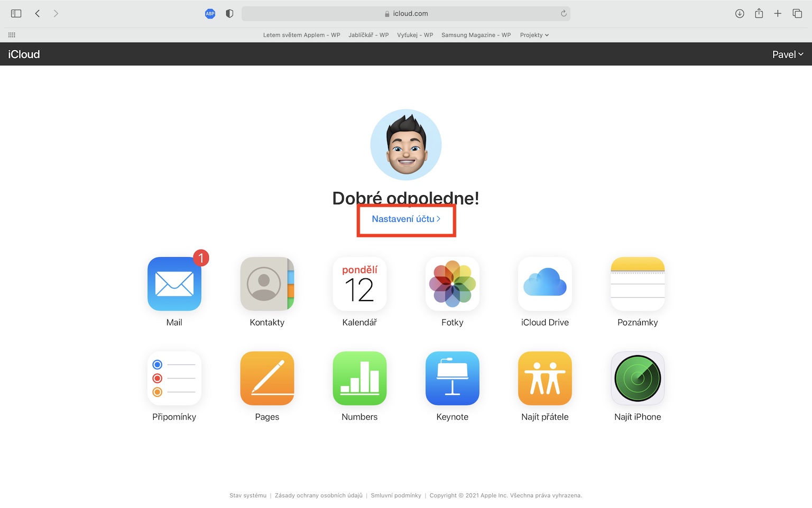812x508 pixels.
Task: Open the Letem světem Applem - WP bookmark
Action: point(302,35)
